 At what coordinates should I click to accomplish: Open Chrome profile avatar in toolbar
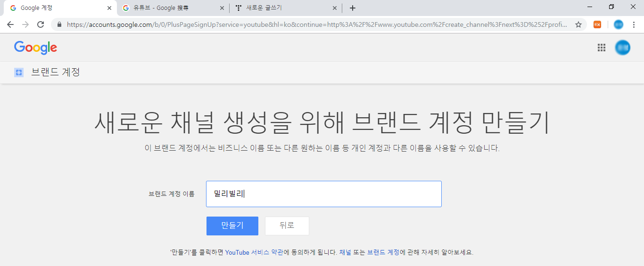coord(619,24)
